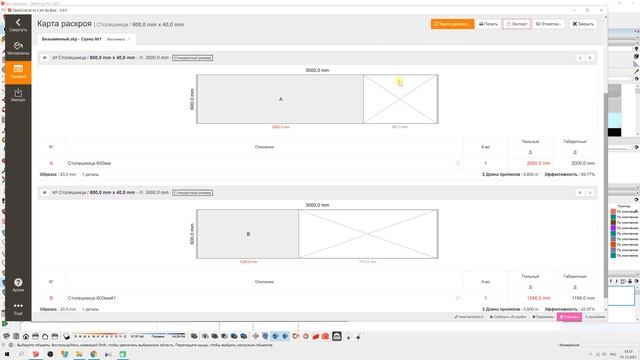Viewport: 640px width, 360px height.
Task: Open Chrome from the taskbar
Action: pyautogui.click(x=93, y=354)
